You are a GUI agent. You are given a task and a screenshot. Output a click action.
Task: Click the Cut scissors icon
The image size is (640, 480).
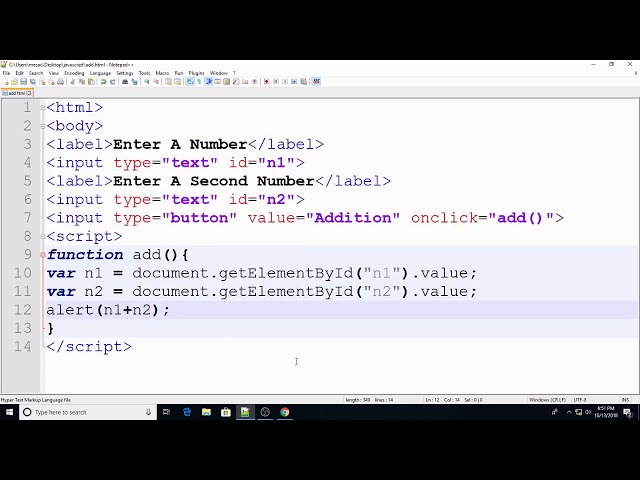coord(73,82)
